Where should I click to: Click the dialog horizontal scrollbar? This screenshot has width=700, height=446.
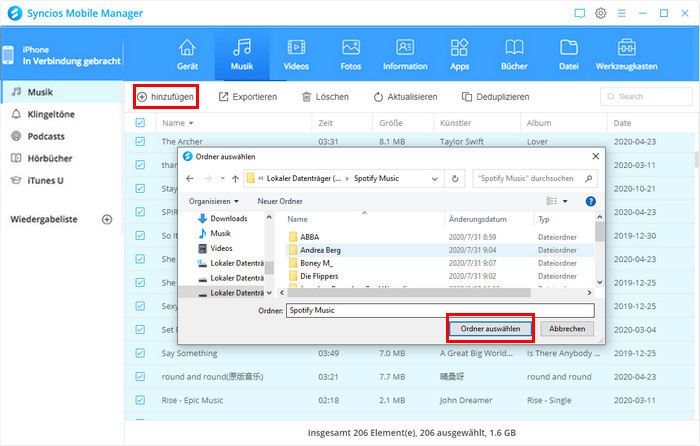click(409, 293)
